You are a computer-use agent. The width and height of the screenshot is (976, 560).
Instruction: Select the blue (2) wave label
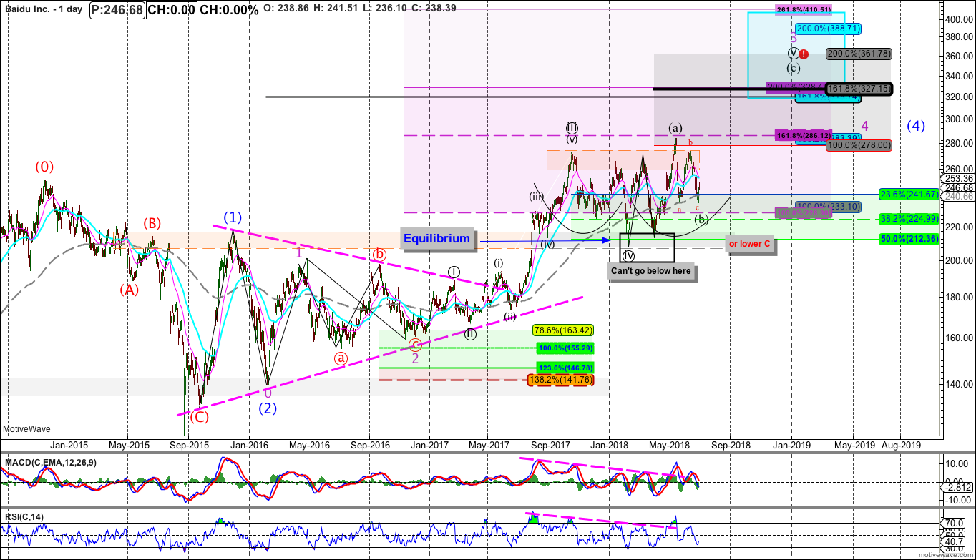pos(268,408)
